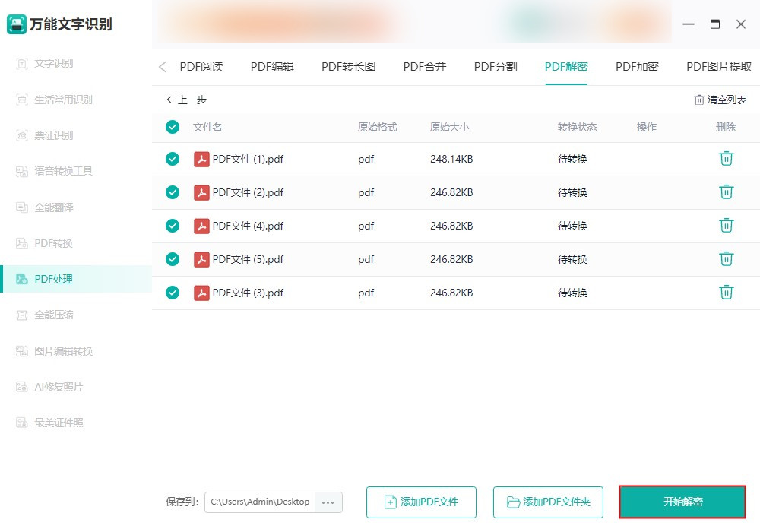Switch to the PDF合并 tab
The height and width of the screenshot is (532, 760).
[x=425, y=67]
